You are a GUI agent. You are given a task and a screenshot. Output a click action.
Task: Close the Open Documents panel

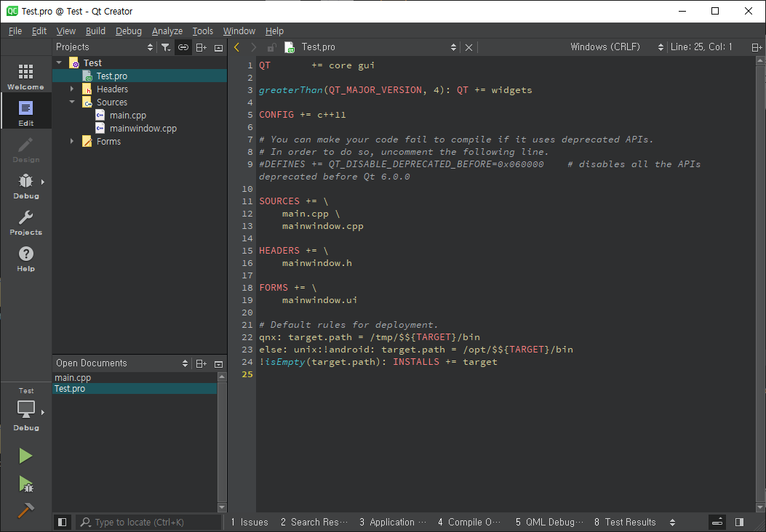pyautogui.click(x=219, y=363)
